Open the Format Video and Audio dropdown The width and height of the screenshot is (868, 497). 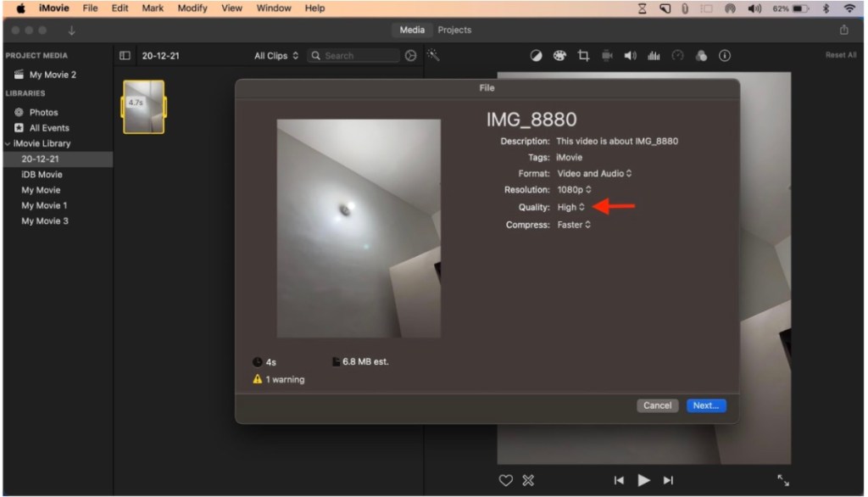point(594,173)
